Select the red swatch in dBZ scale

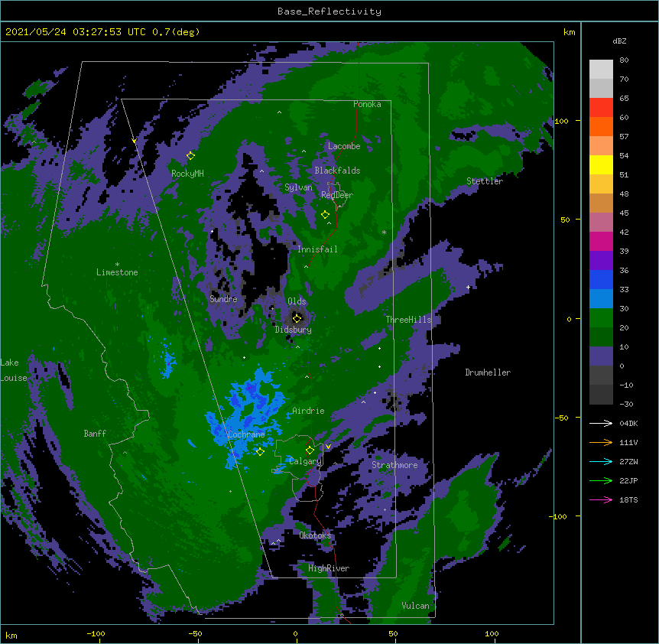601,108
